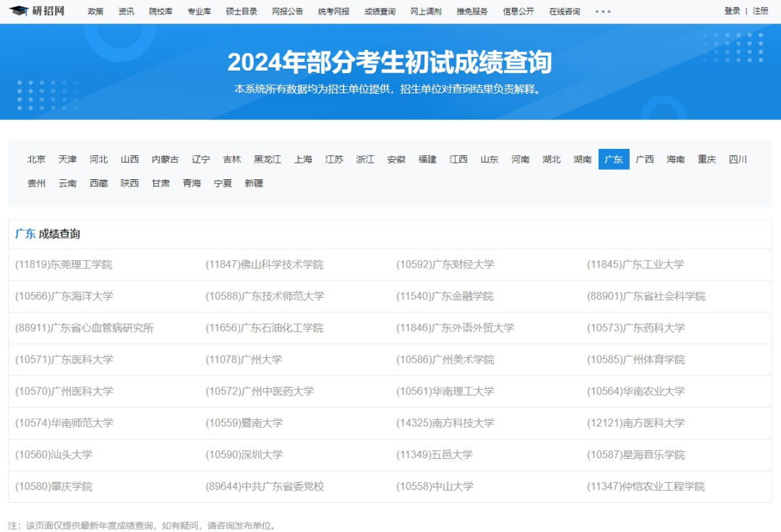This screenshot has height=532, width=781.
Task: Click the 注册 link at top right
Action: [759, 11]
